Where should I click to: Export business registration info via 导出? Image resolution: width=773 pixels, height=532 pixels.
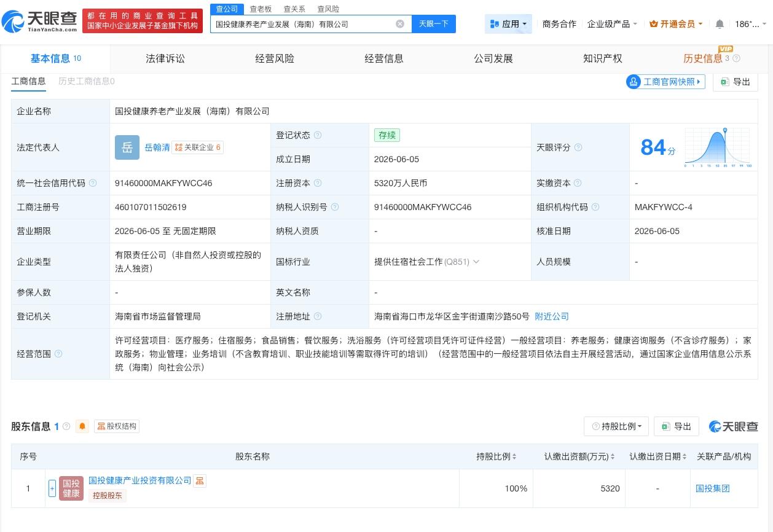736,82
